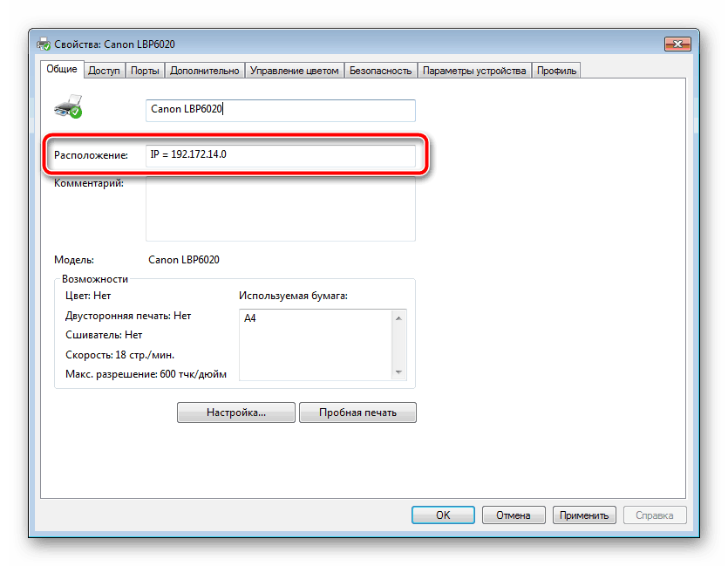Switch to the Доступ tab
728x566 pixels.
[104, 71]
